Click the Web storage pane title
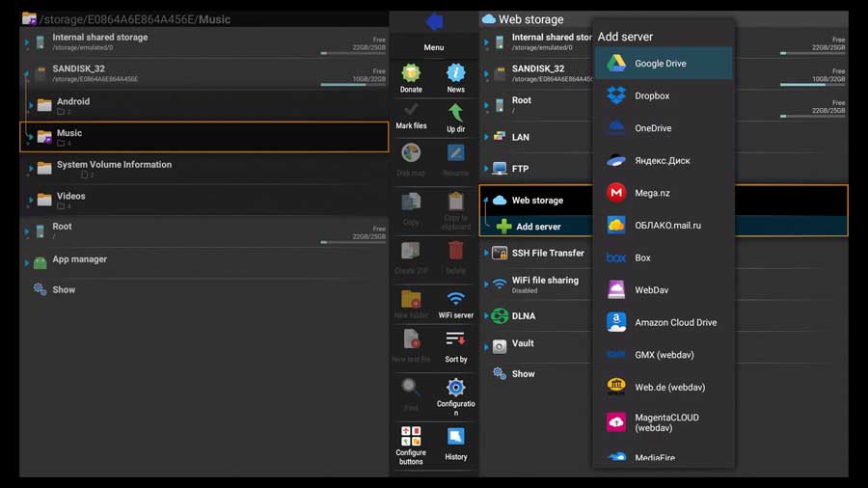 [530, 19]
